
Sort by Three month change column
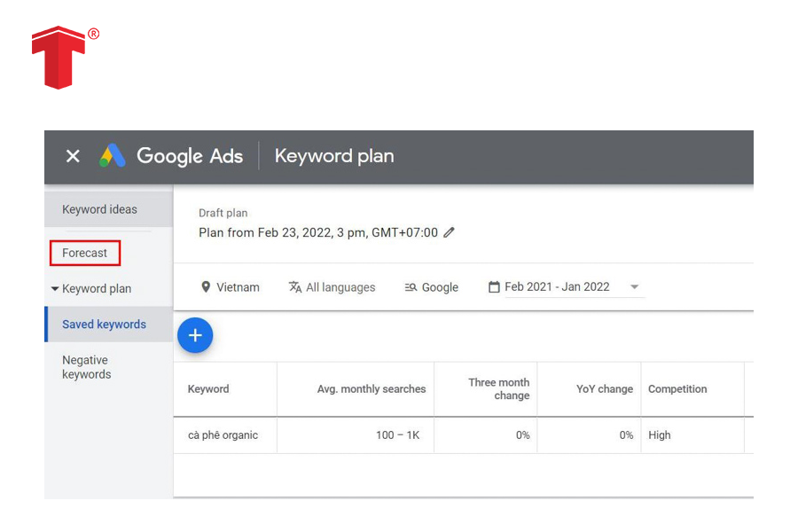[498, 389]
